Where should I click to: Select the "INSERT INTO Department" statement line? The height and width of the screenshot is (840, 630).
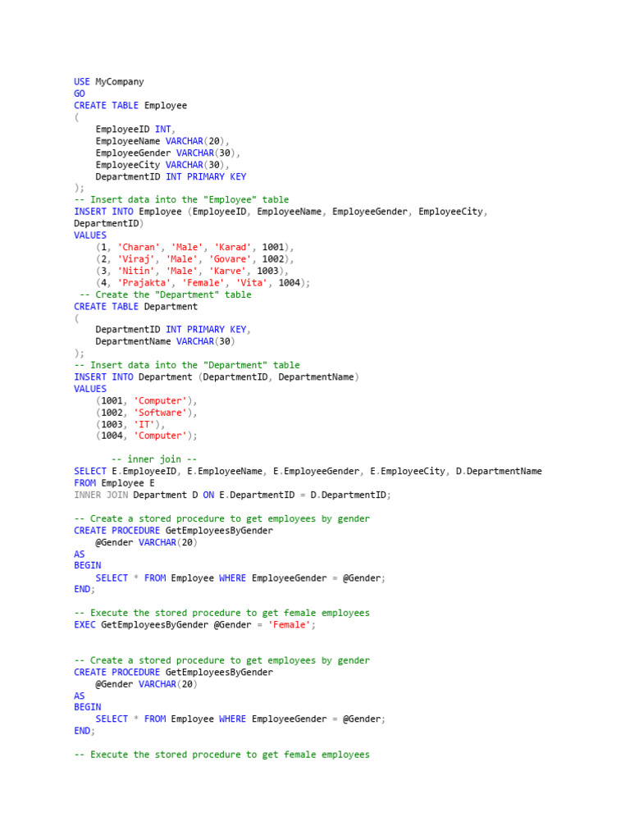pyautogui.click(x=217, y=377)
